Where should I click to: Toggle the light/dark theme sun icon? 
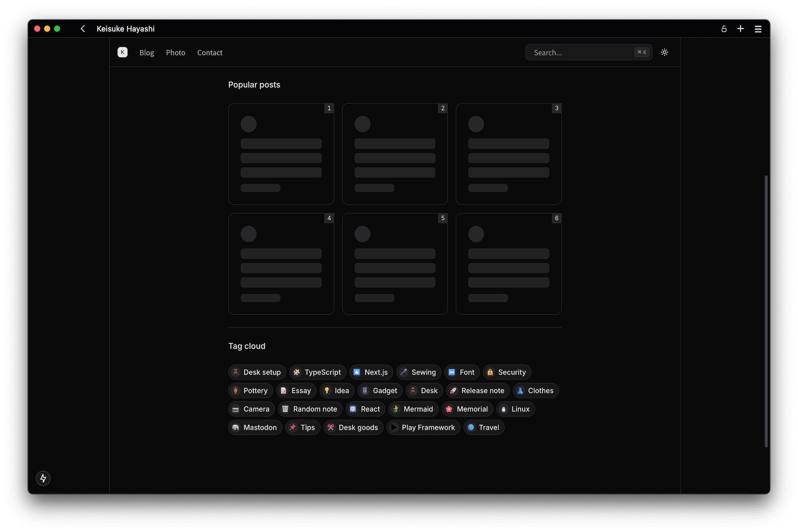pos(664,52)
